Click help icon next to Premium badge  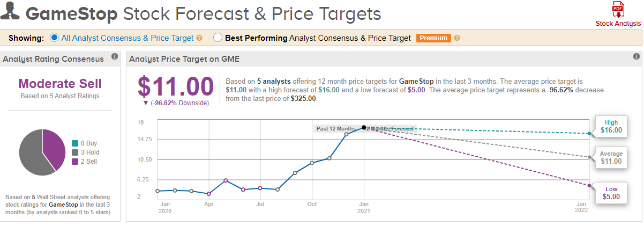[457, 38]
